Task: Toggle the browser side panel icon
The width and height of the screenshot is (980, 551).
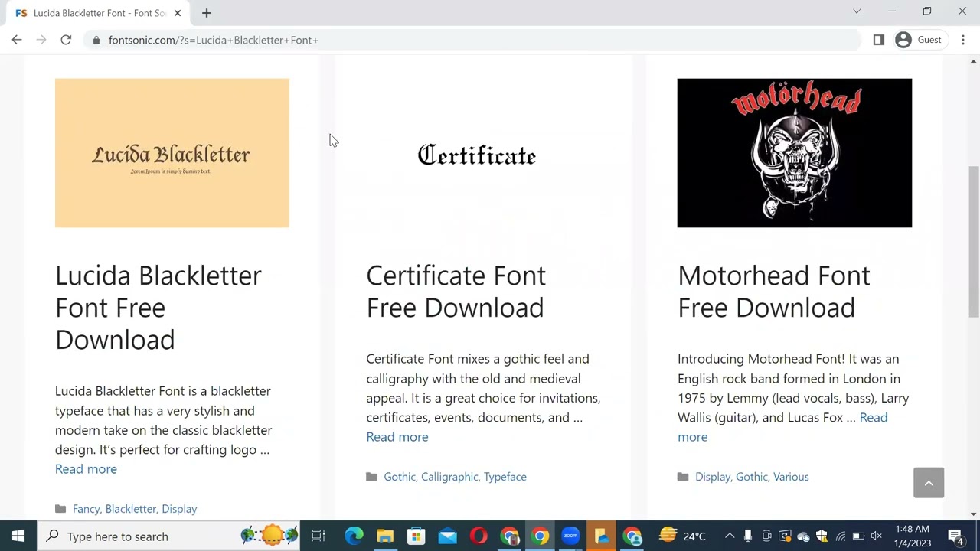Action: tap(879, 40)
